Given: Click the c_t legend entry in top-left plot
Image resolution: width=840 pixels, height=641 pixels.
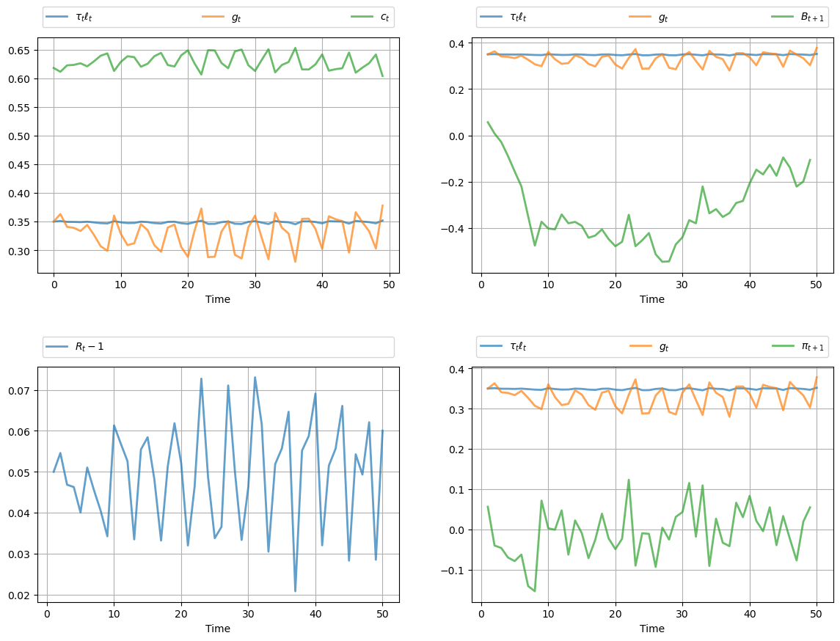Looking at the screenshot, I should tap(384, 18).
